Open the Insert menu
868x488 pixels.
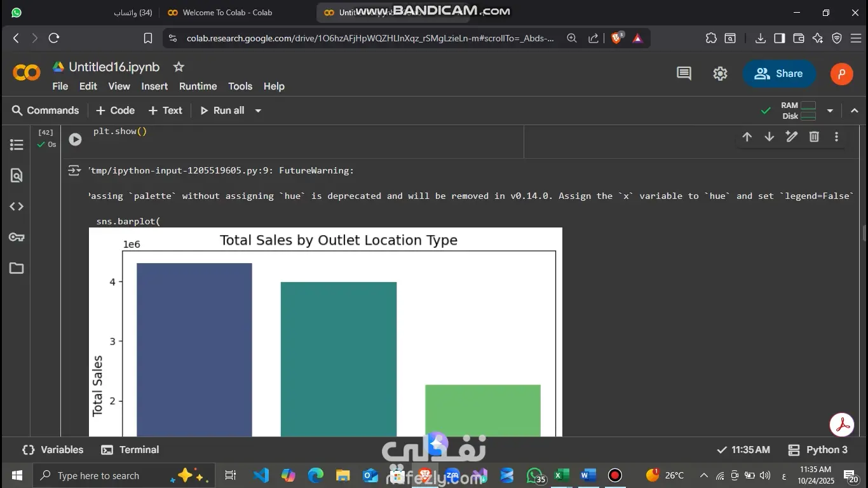[x=154, y=86]
